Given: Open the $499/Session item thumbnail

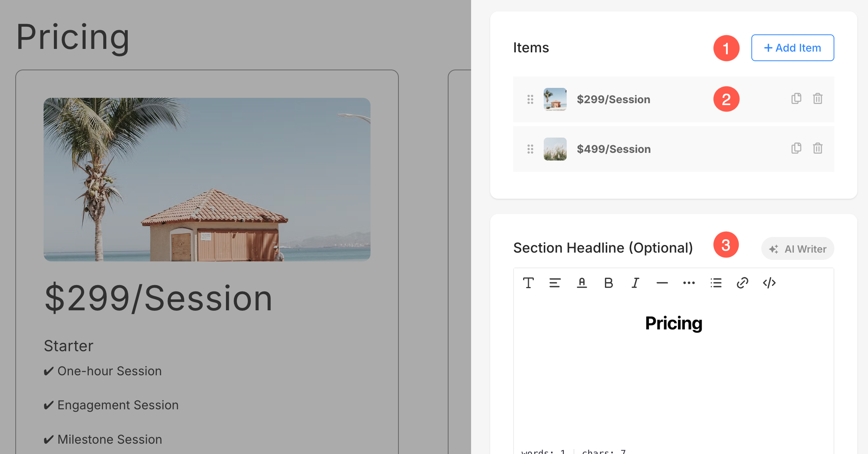Looking at the screenshot, I should point(555,149).
